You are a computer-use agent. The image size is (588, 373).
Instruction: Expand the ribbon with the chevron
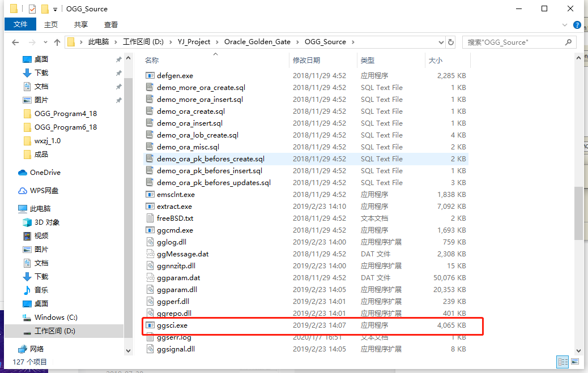pyautogui.click(x=565, y=25)
